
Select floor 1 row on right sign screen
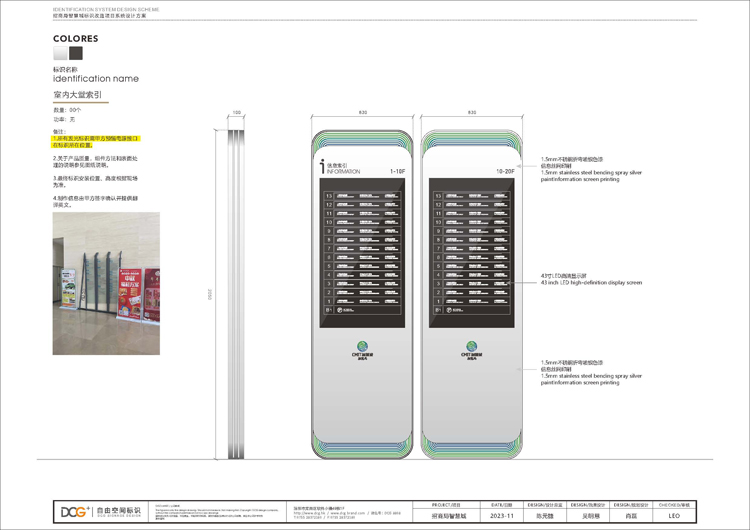470,299
